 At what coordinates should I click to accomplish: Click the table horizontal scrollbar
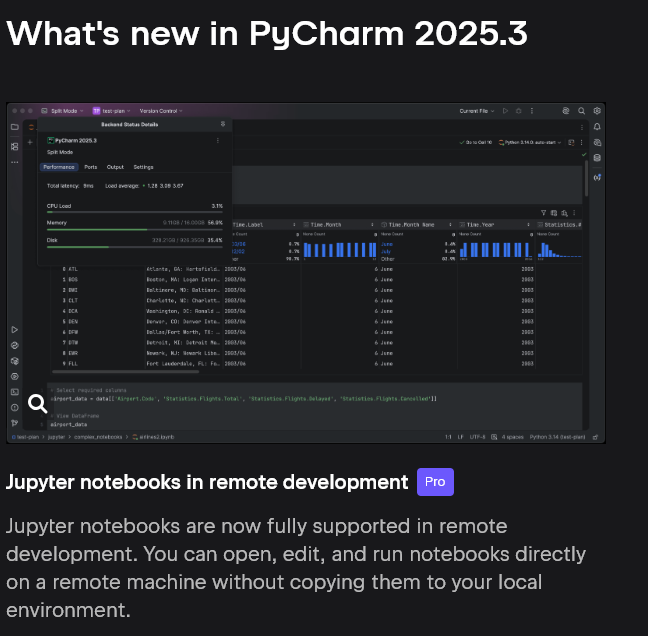coord(126,372)
